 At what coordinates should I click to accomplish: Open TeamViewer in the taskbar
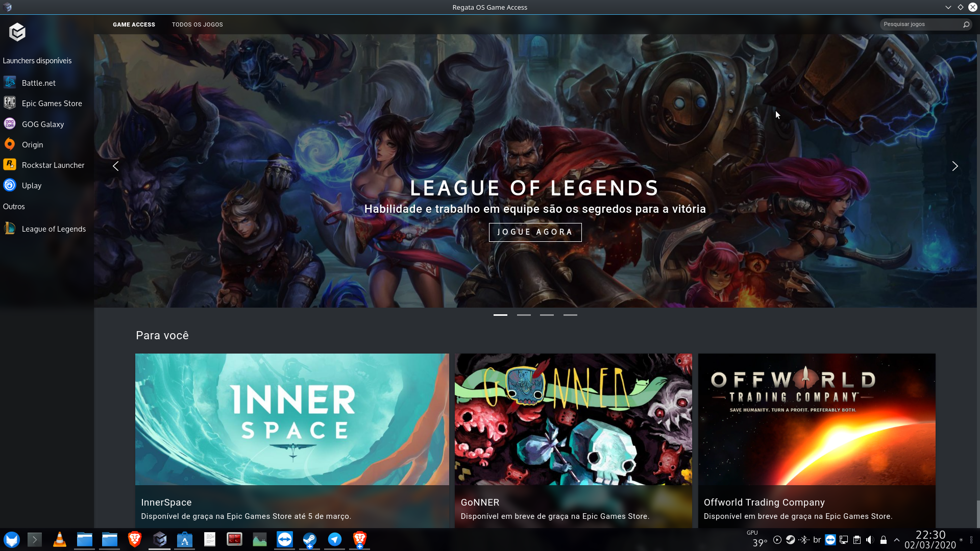(x=285, y=539)
